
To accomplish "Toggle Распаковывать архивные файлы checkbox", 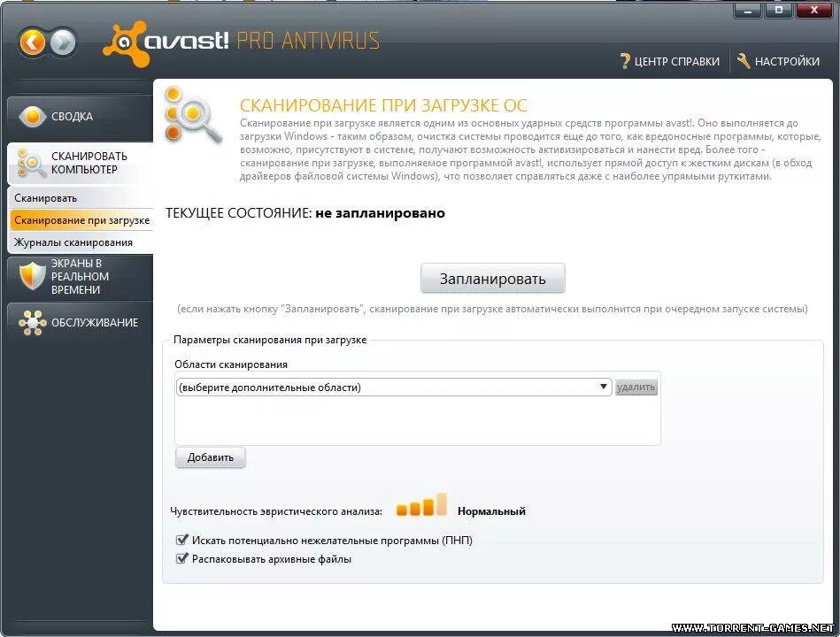I will point(182,558).
